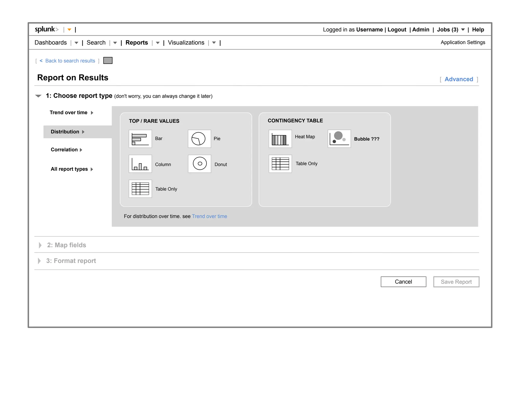Open the Jobs (3) dropdown arrow
The width and height of the screenshot is (532, 407).
pyautogui.click(x=463, y=30)
